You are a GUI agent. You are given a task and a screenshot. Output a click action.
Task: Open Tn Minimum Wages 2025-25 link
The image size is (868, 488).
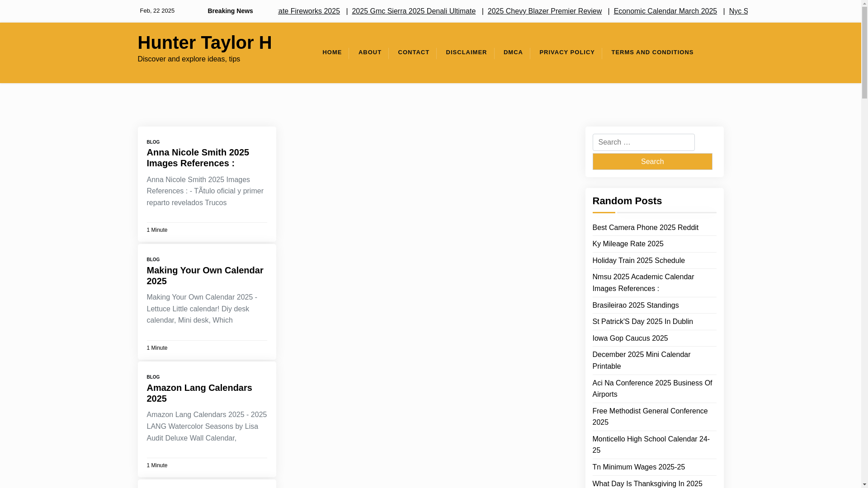(638, 467)
